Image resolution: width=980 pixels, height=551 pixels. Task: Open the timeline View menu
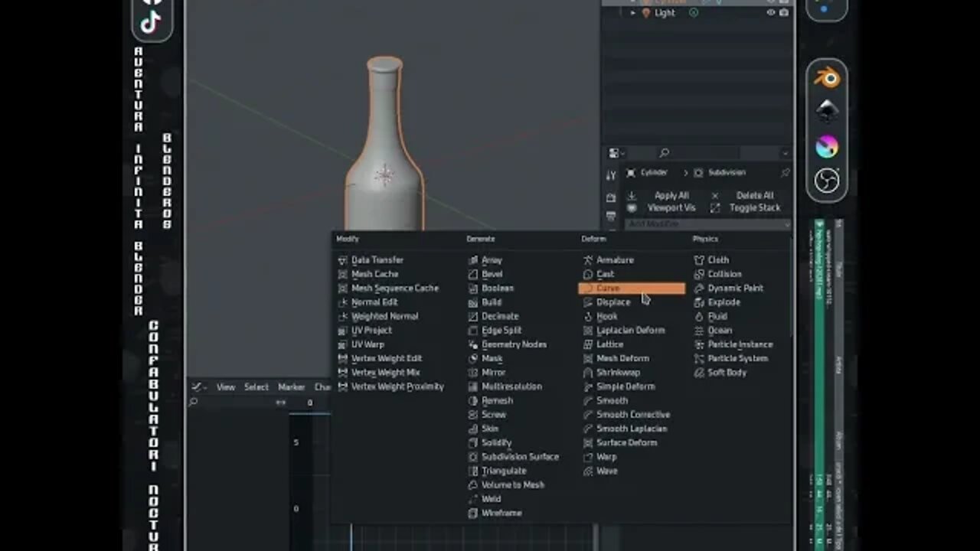point(226,387)
